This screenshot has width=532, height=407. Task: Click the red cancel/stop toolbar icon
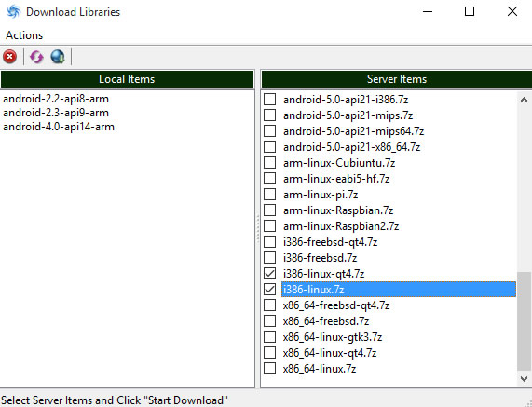pyautogui.click(x=10, y=57)
